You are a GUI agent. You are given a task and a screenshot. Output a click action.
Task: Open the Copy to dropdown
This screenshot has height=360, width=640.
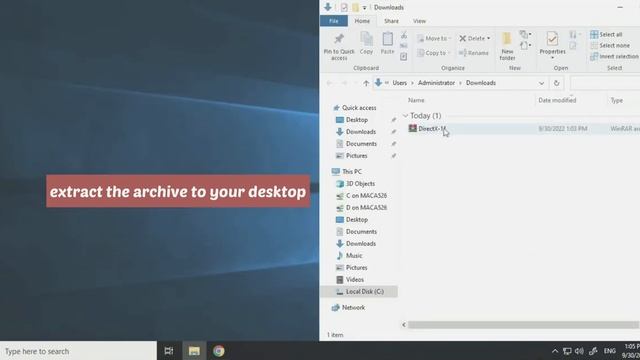click(434, 53)
